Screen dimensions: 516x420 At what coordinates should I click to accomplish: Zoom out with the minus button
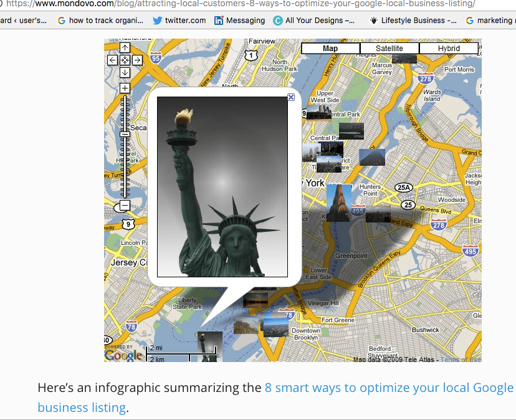tap(125, 206)
